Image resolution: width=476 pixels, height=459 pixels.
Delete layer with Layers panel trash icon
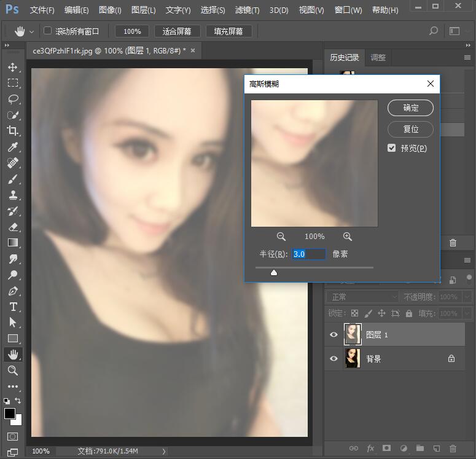[x=453, y=448]
